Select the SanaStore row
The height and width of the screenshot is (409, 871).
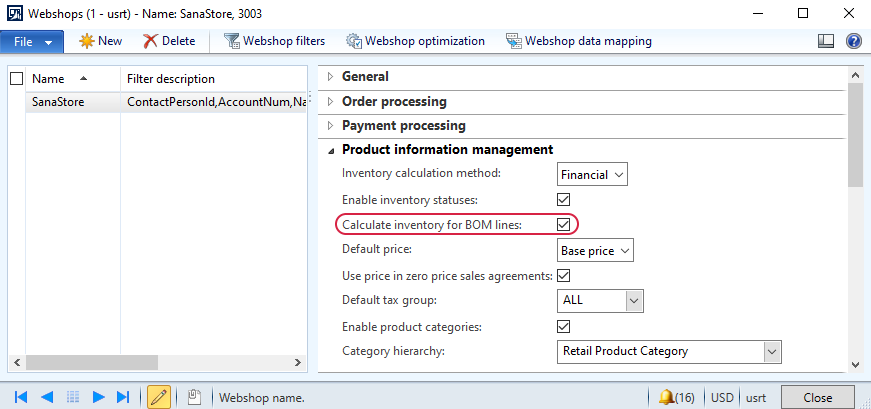coord(166,102)
